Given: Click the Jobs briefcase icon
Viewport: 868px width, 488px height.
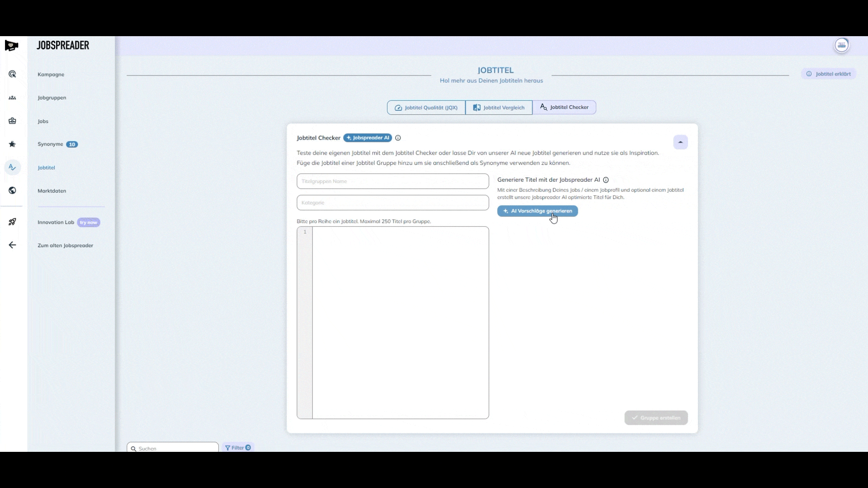Looking at the screenshot, I should coord(12,121).
